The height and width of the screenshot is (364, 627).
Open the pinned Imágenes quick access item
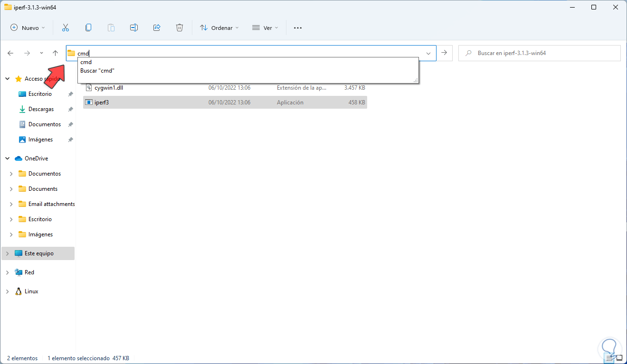pos(40,140)
